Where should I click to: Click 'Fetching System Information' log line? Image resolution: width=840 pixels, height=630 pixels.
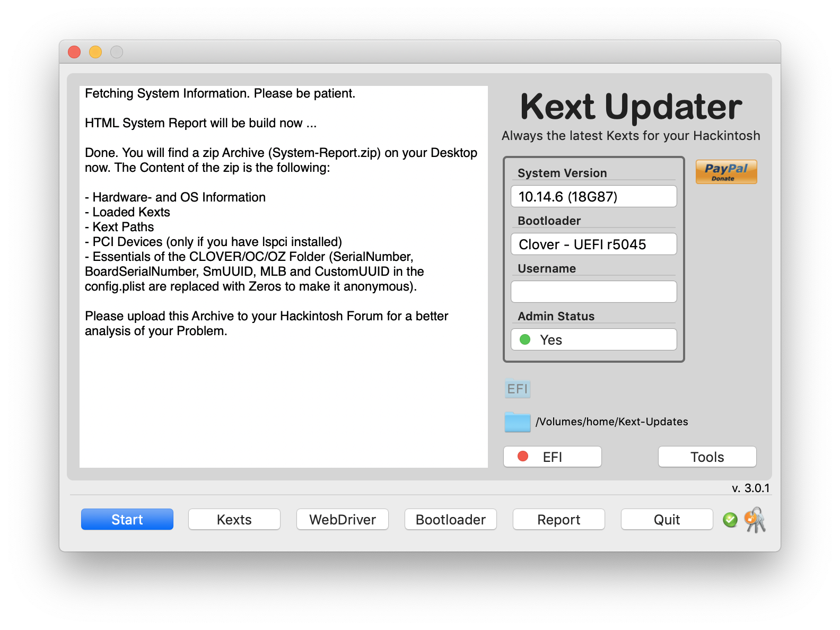(x=220, y=93)
